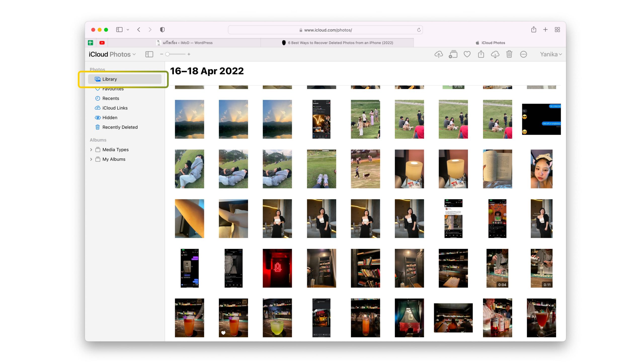Open the Yanika account dropdown

pos(551,54)
